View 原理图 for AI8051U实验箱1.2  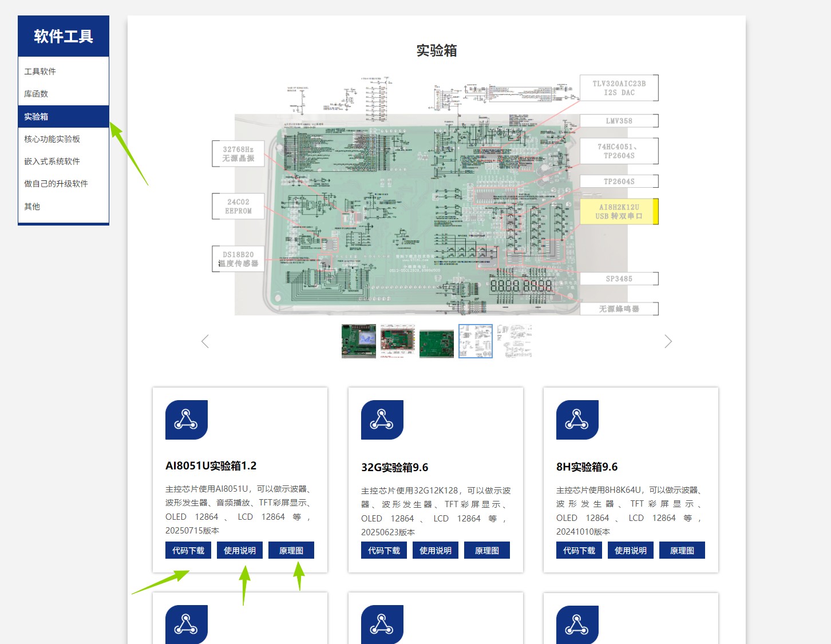point(291,550)
